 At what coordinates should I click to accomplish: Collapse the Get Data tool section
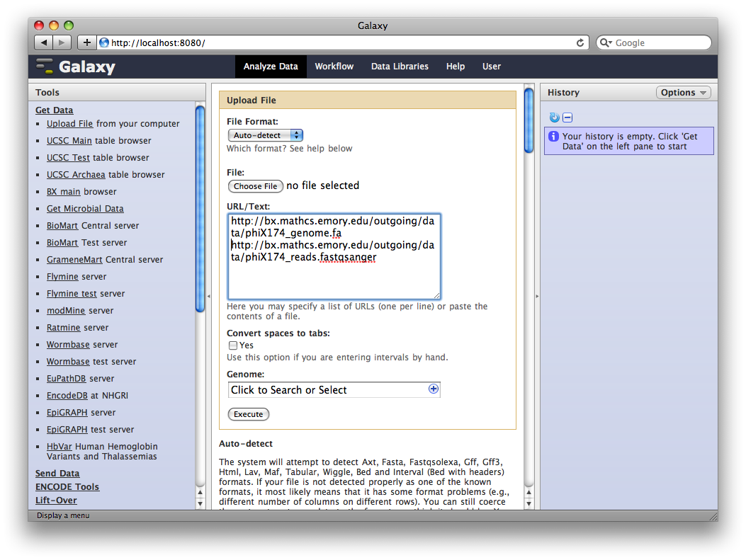click(x=55, y=110)
